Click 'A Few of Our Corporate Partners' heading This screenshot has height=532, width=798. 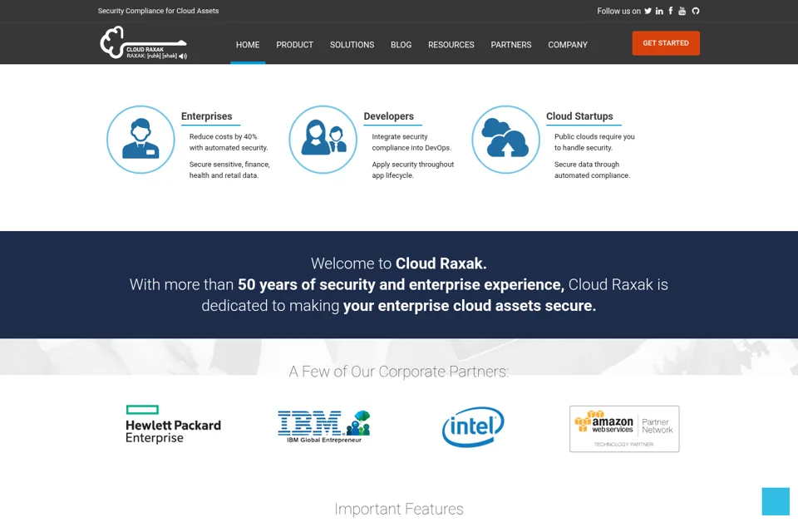tap(398, 372)
